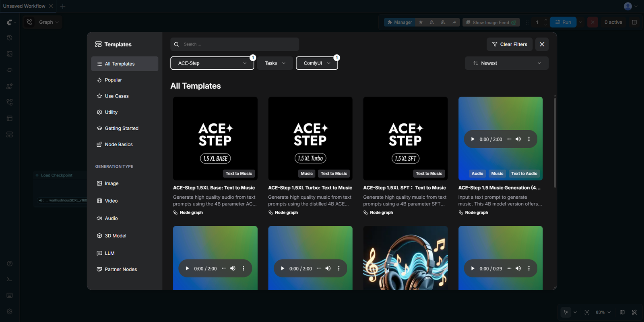Open the workflows sidebar icon
644x322 pixels.
coord(10,102)
